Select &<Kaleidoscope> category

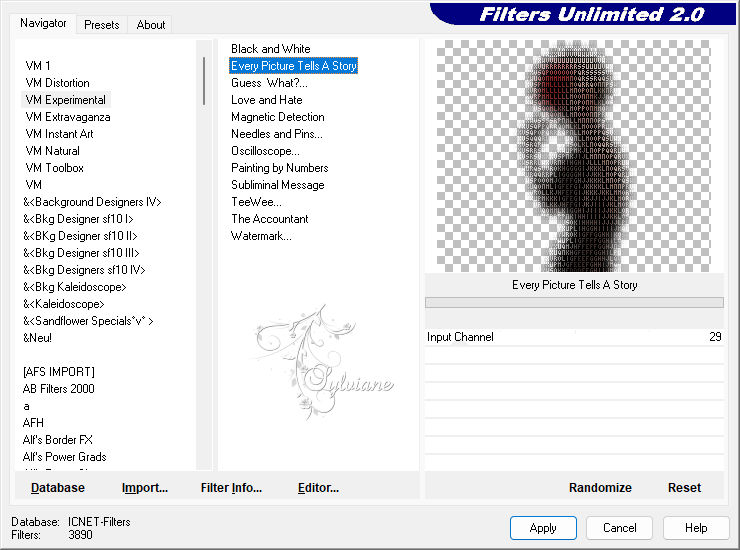[x=64, y=304]
